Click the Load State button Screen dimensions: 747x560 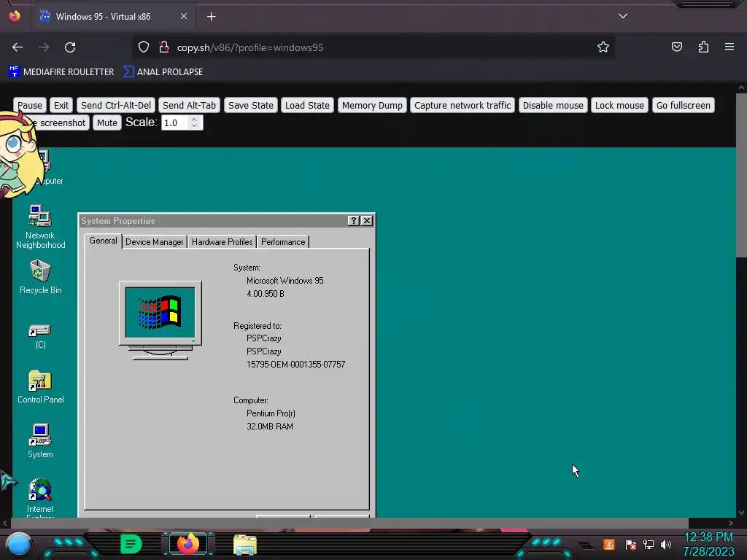click(x=307, y=105)
